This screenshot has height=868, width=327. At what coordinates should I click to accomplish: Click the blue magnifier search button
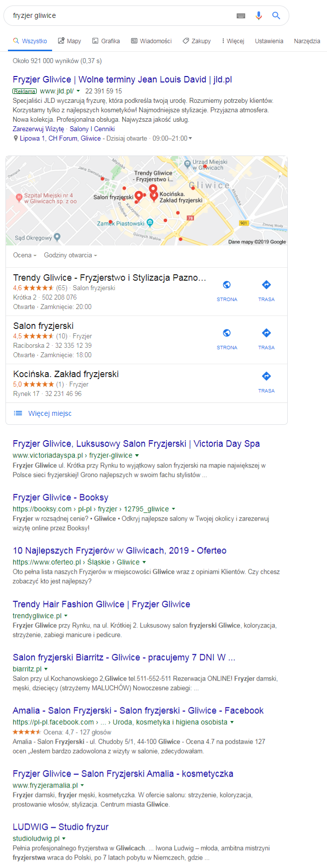point(276,16)
